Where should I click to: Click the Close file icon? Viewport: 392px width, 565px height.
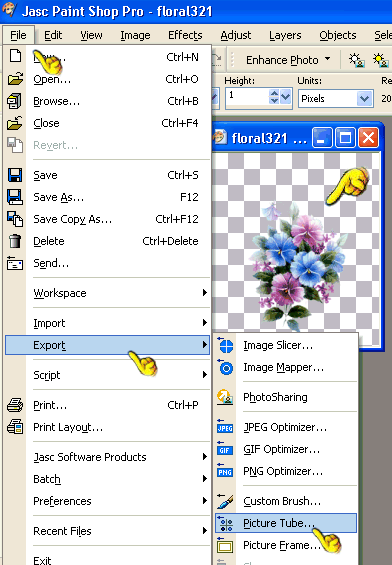coord(15,123)
